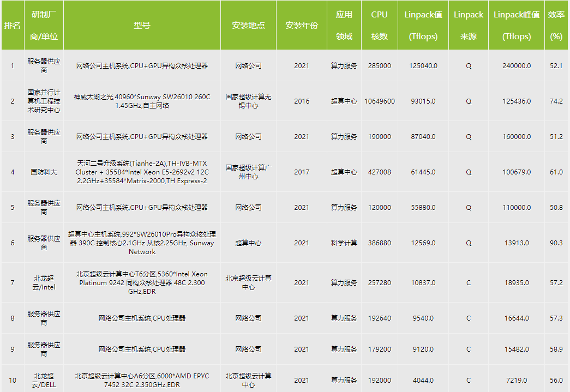This screenshot has height=392, width=570.
Task: Click the CPU核数 column header
Action: [379, 26]
